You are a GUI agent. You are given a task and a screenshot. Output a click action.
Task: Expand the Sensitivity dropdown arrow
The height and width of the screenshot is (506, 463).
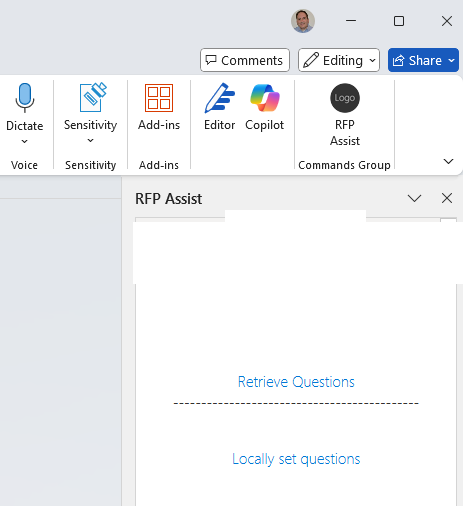(x=90, y=140)
